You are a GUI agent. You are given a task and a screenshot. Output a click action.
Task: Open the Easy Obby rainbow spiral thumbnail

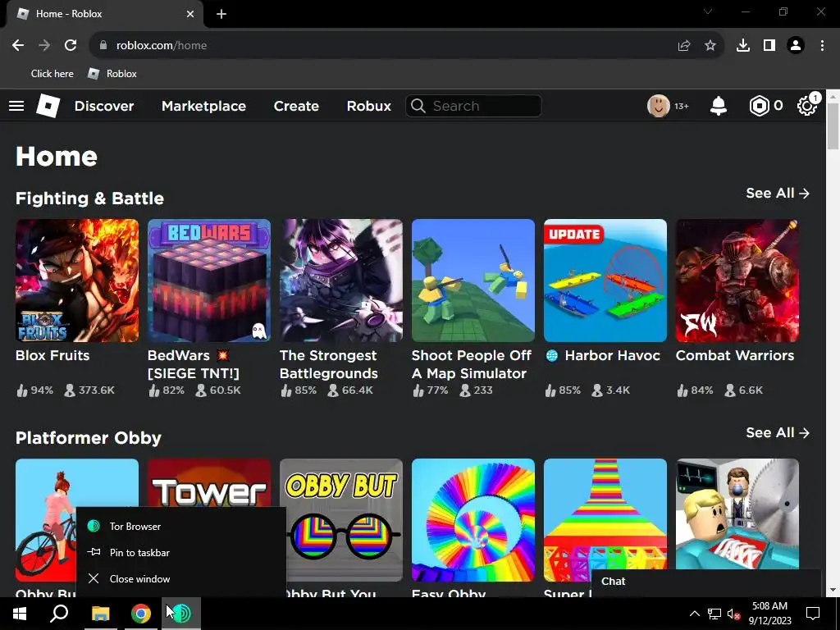click(x=473, y=520)
